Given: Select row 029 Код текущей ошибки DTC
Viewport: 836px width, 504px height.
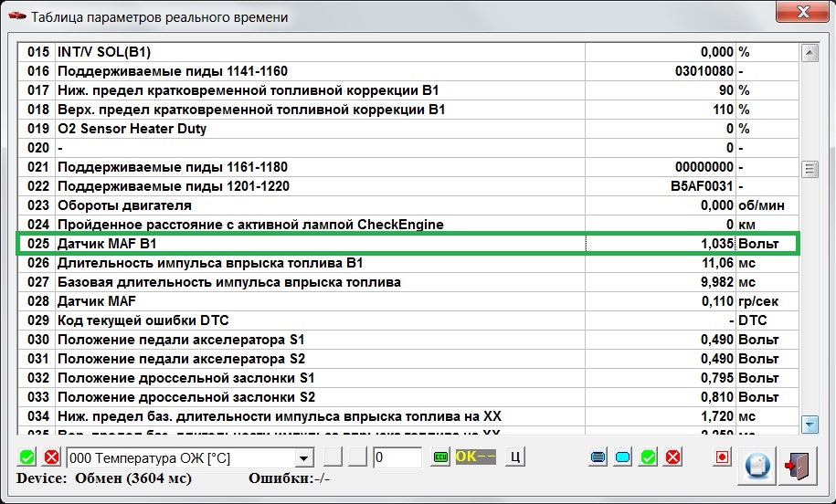Looking at the screenshot, I should (x=407, y=320).
